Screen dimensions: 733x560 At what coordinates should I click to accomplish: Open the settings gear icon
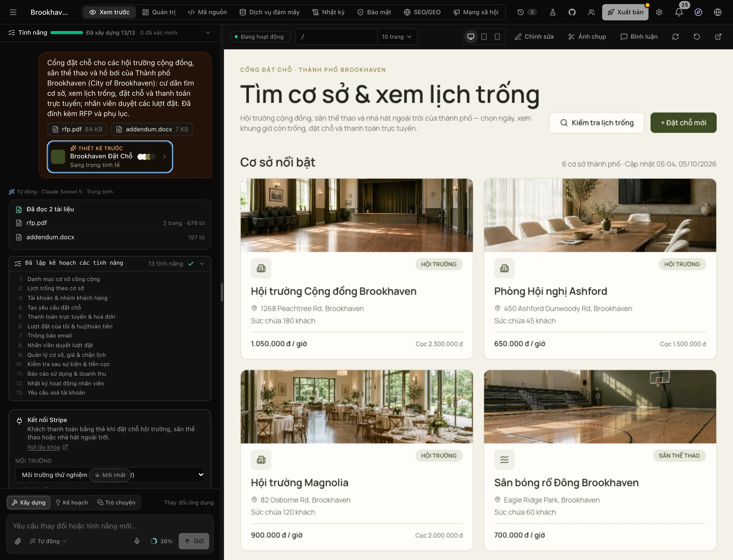659,12
